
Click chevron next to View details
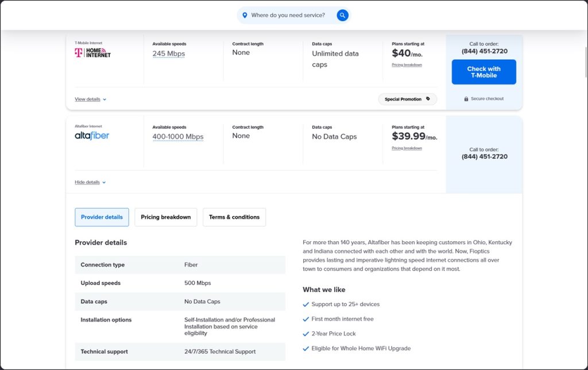tap(105, 99)
